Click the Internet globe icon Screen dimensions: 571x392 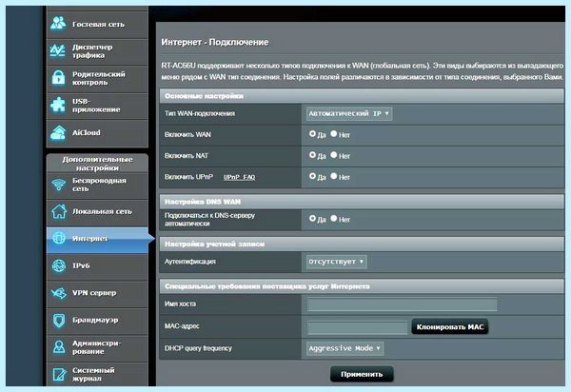[x=59, y=238]
